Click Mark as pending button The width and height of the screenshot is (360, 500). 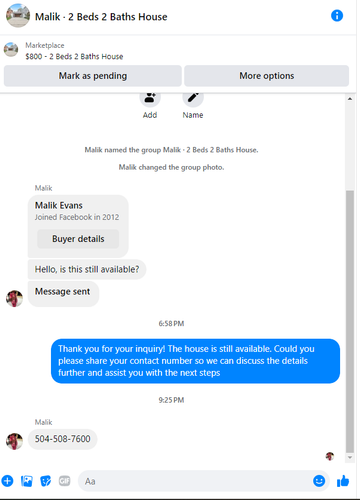tap(93, 76)
